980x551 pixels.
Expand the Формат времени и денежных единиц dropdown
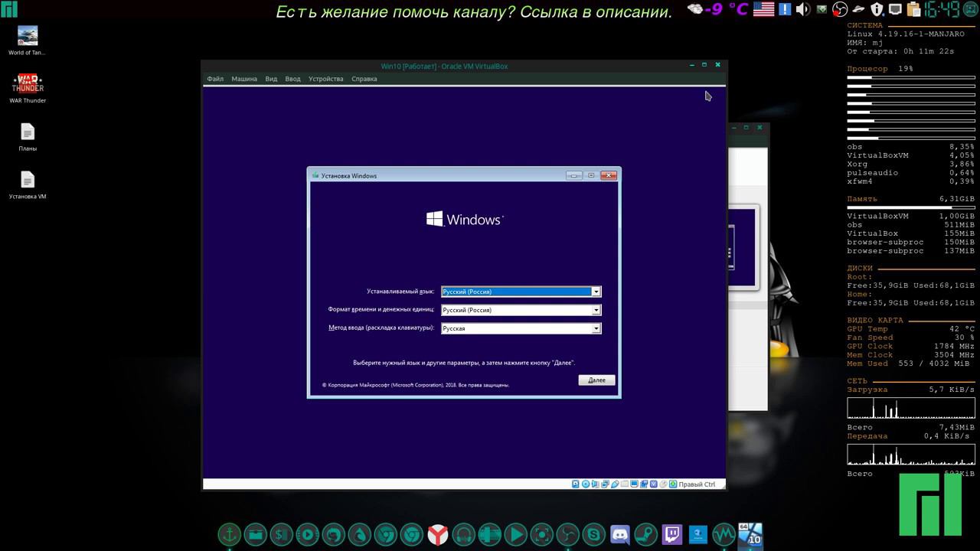point(596,310)
